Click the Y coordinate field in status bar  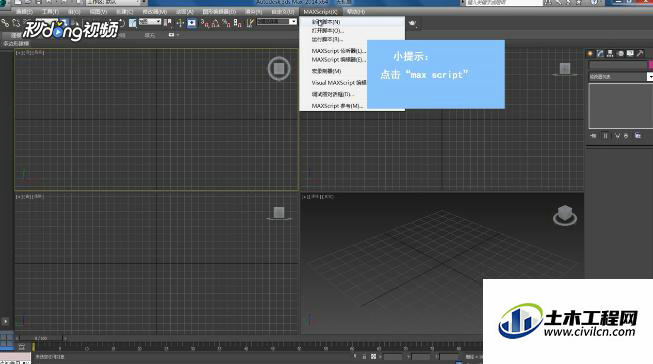point(421,357)
